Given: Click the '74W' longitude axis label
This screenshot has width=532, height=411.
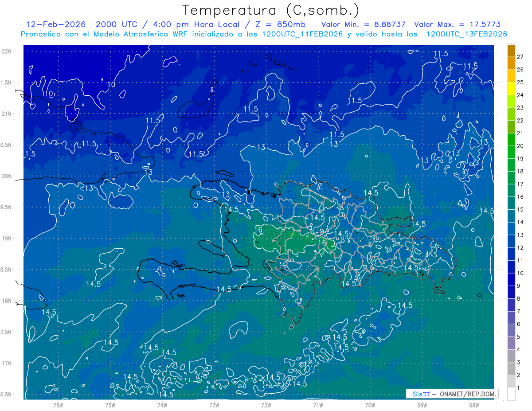Looking at the screenshot, I should pyautogui.click(x=162, y=405).
